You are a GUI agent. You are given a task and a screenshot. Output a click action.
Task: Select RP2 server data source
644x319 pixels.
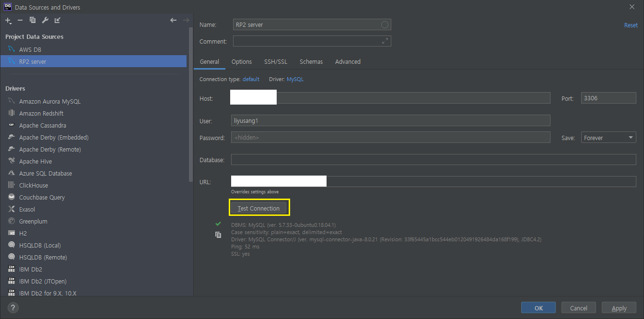94,61
